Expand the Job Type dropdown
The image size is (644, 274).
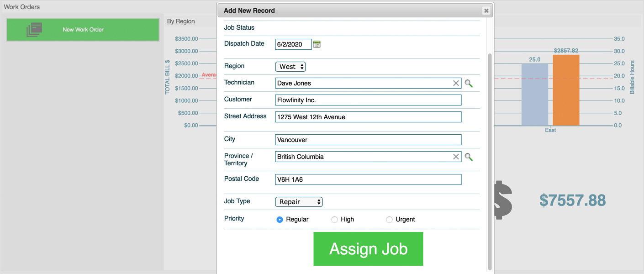(299, 202)
